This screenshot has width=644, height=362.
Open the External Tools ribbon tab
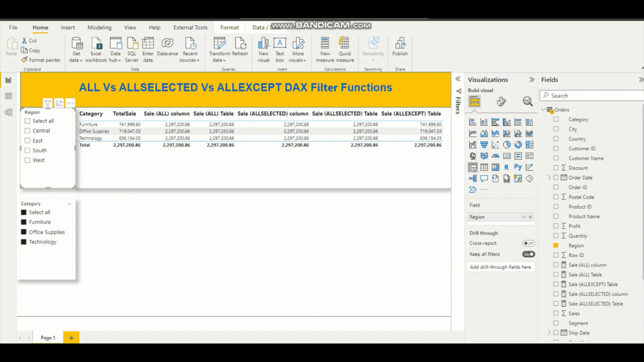[x=190, y=27]
